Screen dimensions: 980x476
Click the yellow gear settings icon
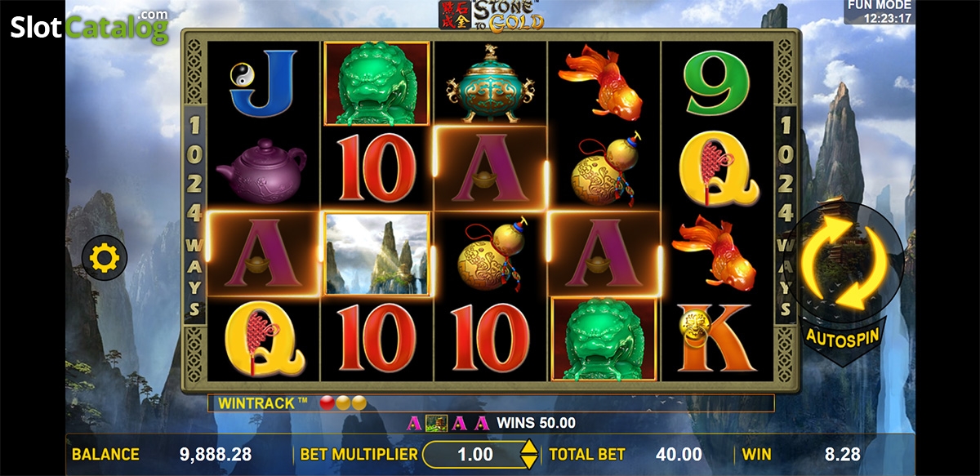click(105, 259)
